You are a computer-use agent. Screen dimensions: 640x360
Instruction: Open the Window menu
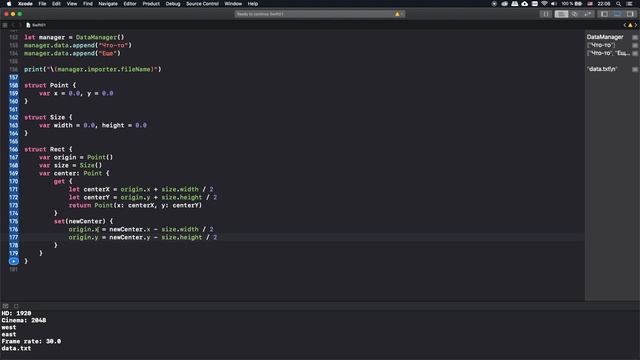tap(233, 4)
